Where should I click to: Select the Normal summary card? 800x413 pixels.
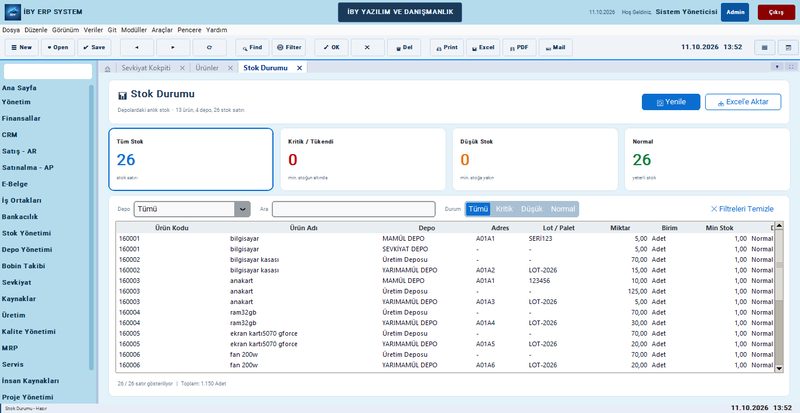pos(707,159)
